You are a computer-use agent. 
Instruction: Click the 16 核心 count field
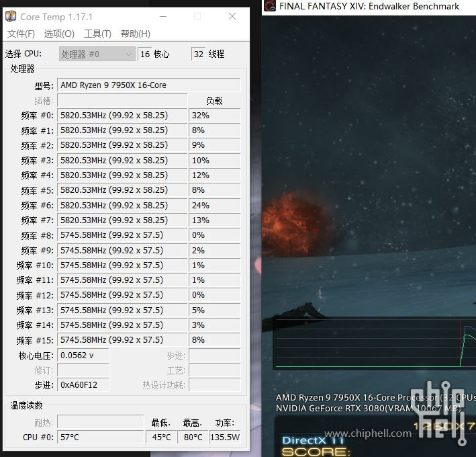[145, 54]
